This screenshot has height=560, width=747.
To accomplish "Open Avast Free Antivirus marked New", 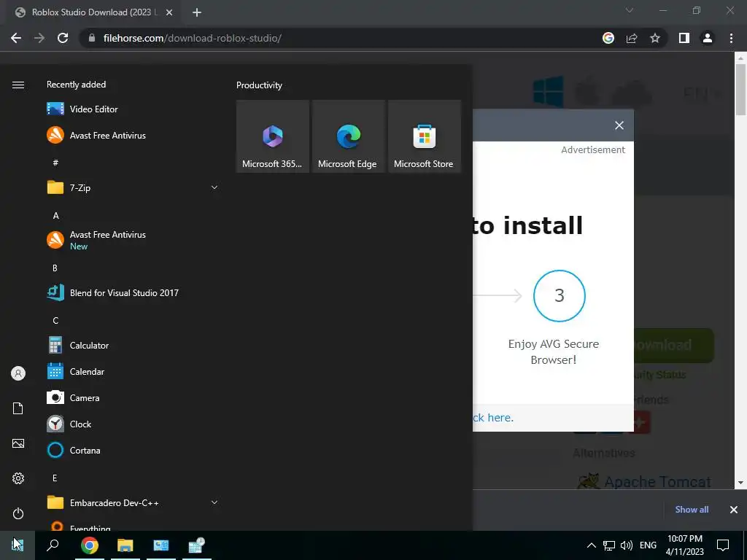I will (131, 240).
